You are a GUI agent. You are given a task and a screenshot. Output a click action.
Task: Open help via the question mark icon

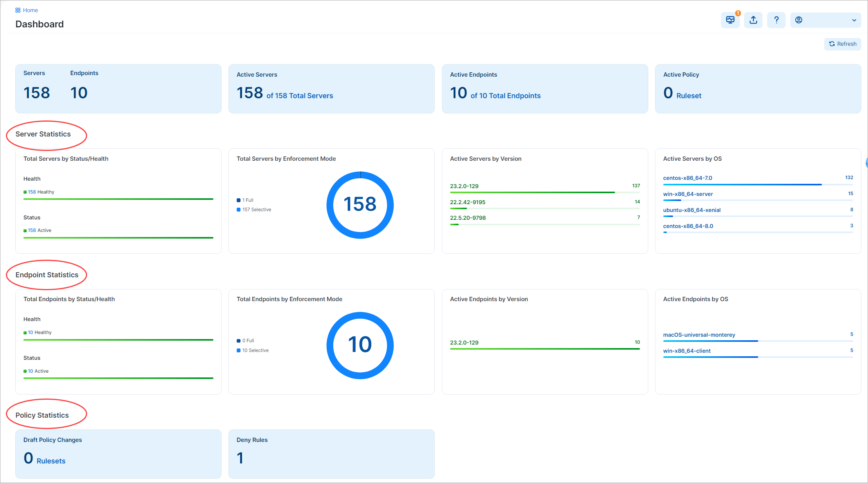pos(776,20)
